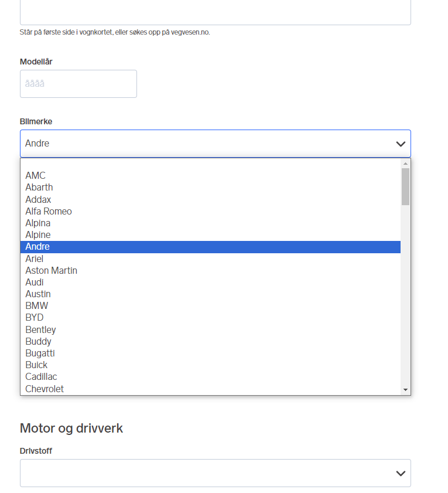The height and width of the screenshot is (493, 448).
Task: Choose Bentley from the brand options
Action: 210,330
